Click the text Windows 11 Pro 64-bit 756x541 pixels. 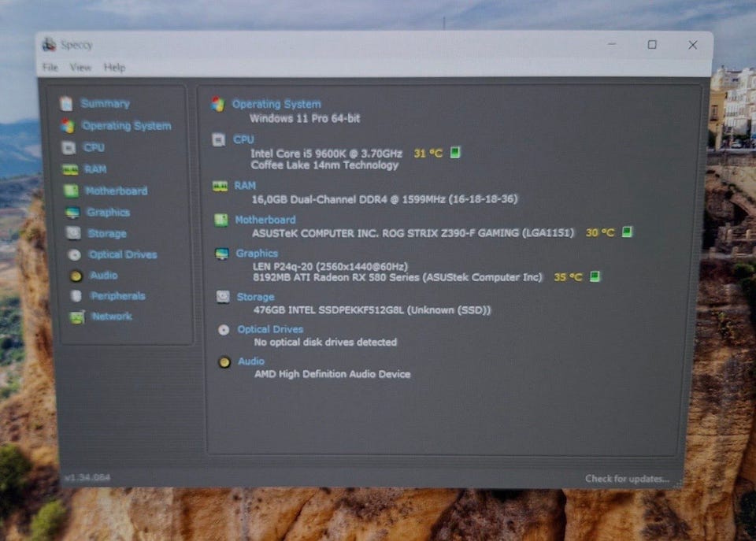click(x=305, y=118)
